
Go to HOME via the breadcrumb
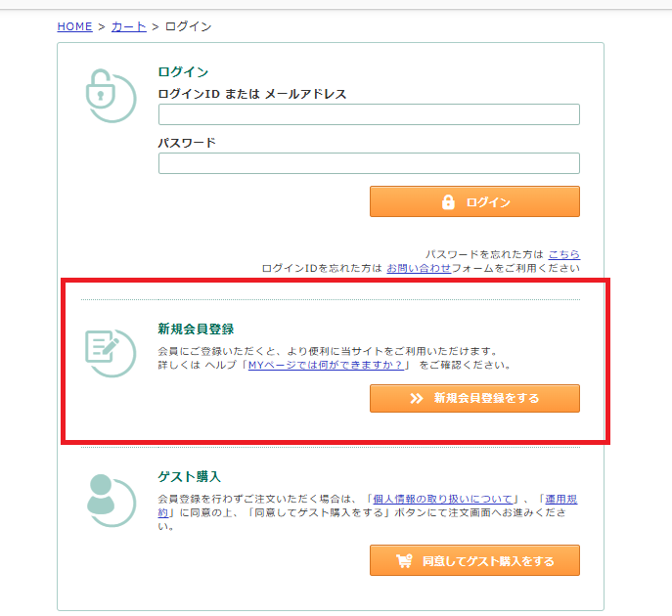tap(74, 26)
